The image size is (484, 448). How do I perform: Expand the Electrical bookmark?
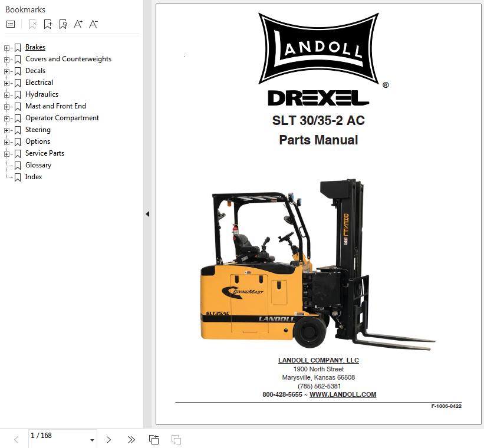[x=6, y=83]
